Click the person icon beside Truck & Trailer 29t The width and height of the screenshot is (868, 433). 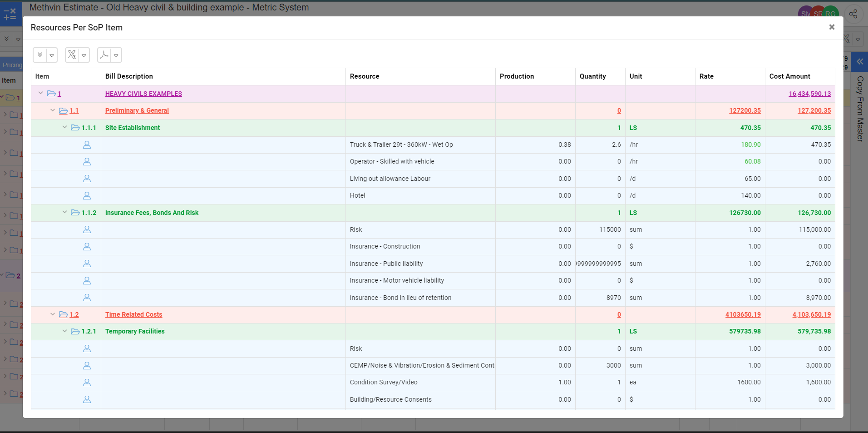(87, 145)
